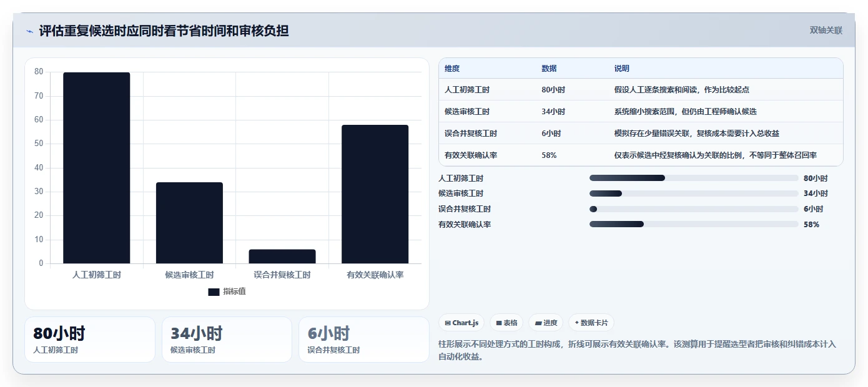The width and height of the screenshot is (868, 387).
Task: Click the 58% value beside the progress bar
Action: pyautogui.click(x=811, y=224)
